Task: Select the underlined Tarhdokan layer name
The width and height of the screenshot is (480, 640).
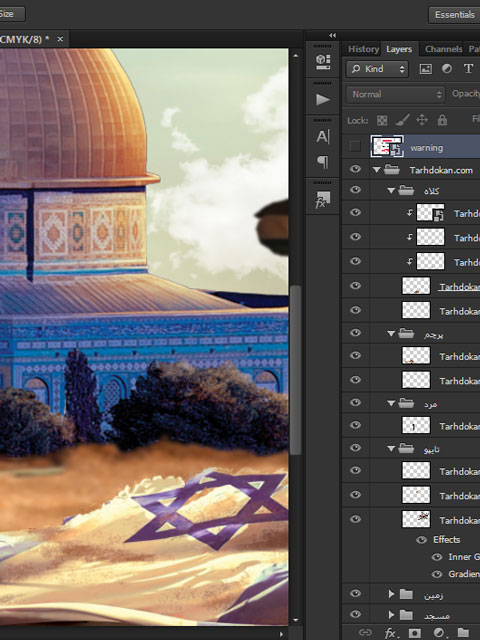Action: pos(459,287)
